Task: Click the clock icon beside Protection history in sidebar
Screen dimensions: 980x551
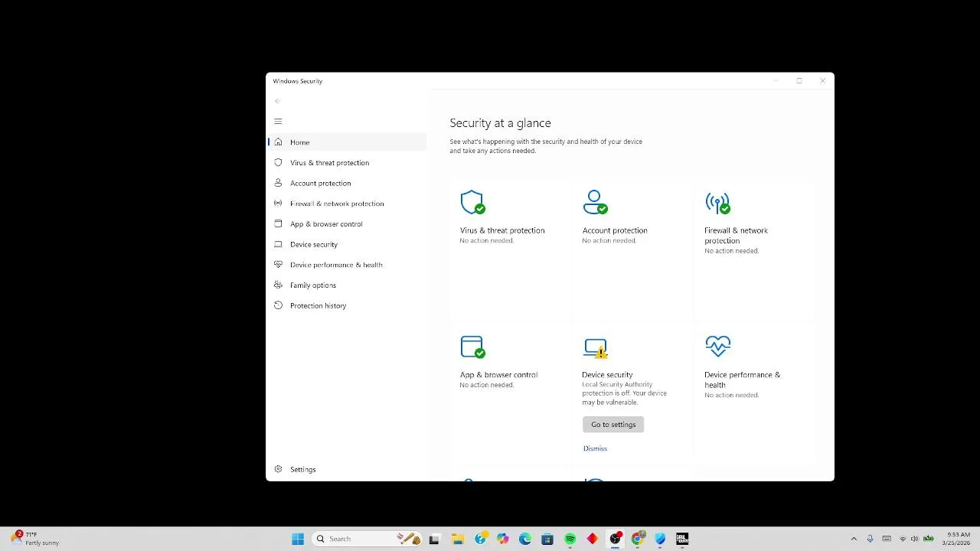Action: pyautogui.click(x=278, y=305)
